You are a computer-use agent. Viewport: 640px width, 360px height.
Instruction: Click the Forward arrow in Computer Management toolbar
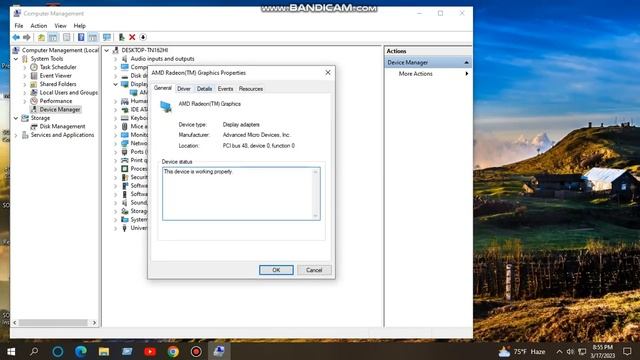(x=27, y=38)
